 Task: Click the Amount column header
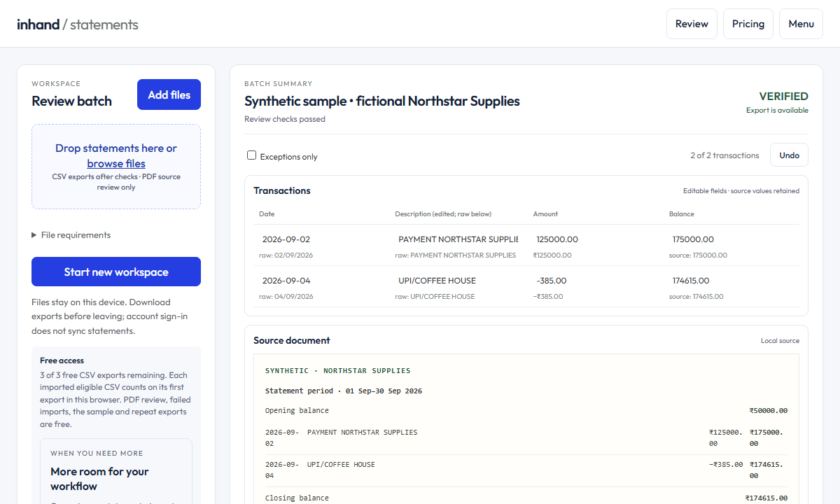pos(545,214)
